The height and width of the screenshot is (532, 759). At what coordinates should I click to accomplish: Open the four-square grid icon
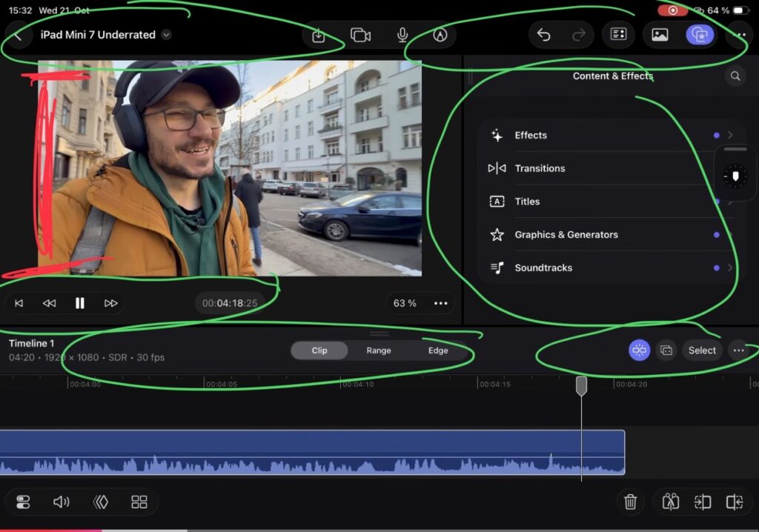click(x=139, y=502)
